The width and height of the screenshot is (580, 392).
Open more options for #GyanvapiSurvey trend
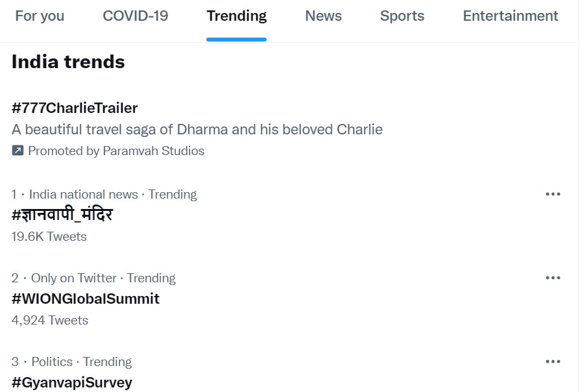point(553,361)
